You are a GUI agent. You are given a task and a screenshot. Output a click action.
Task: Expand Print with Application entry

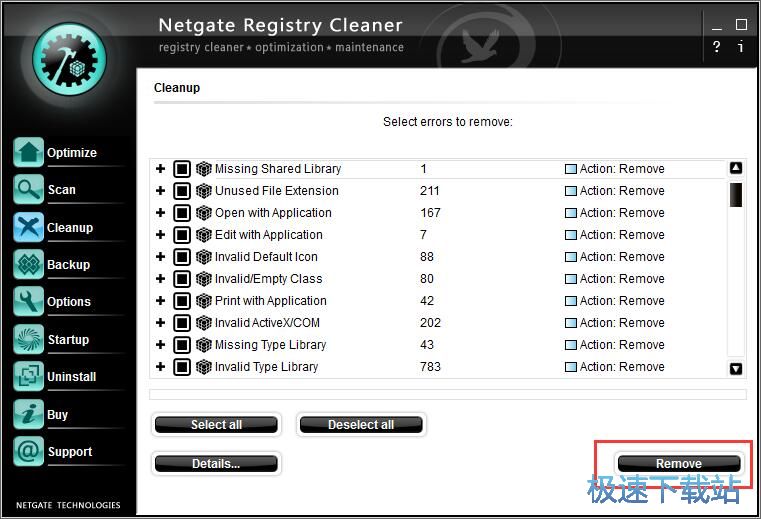(161, 301)
